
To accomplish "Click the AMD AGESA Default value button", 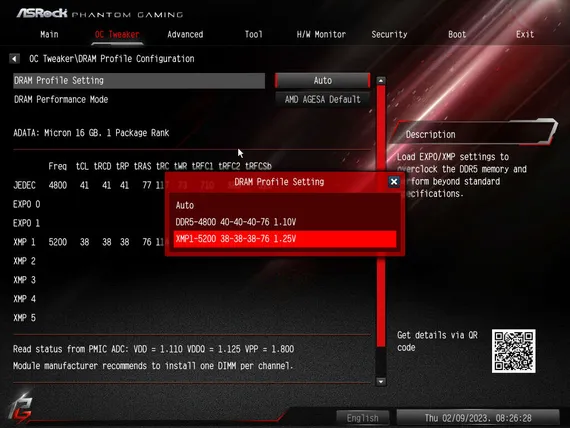I will pyautogui.click(x=322, y=99).
